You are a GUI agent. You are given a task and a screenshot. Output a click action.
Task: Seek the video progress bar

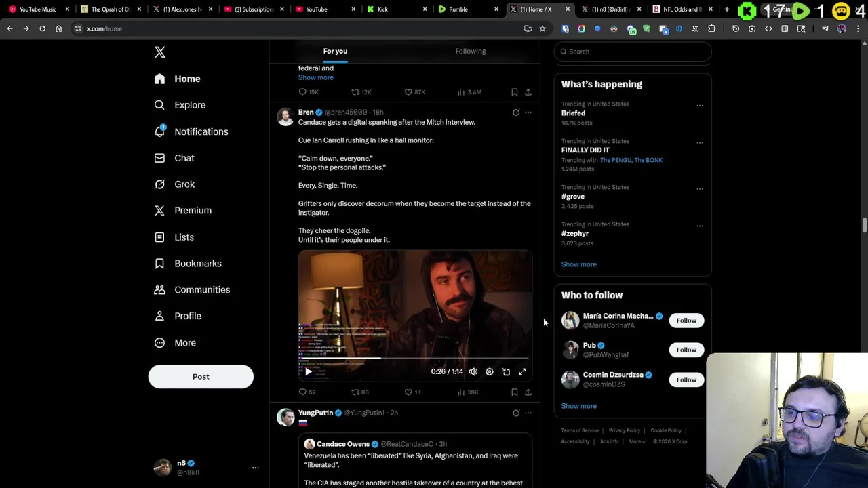coord(415,358)
